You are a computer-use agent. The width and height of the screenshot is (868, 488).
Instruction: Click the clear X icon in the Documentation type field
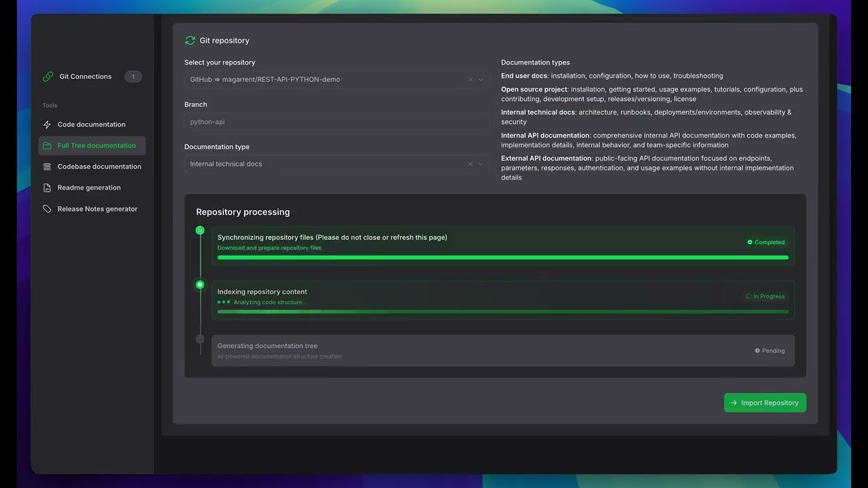470,163
